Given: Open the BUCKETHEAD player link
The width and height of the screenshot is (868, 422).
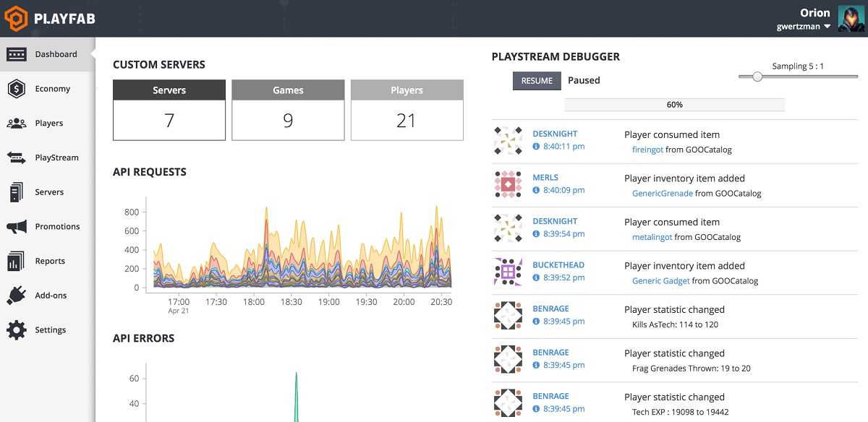Looking at the screenshot, I should click(x=558, y=265).
